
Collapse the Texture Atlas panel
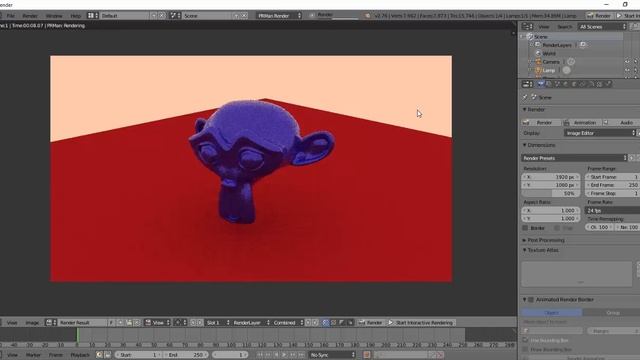pyautogui.click(x=525, y=250)
